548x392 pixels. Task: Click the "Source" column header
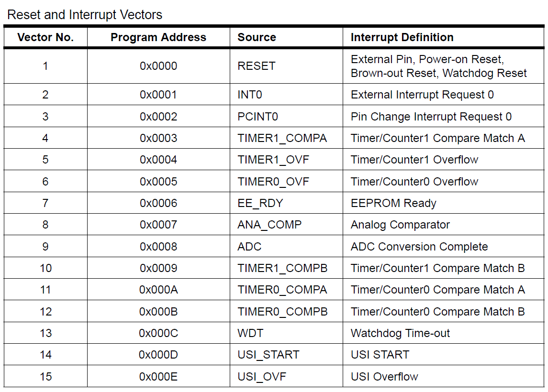tap(257, 37)
